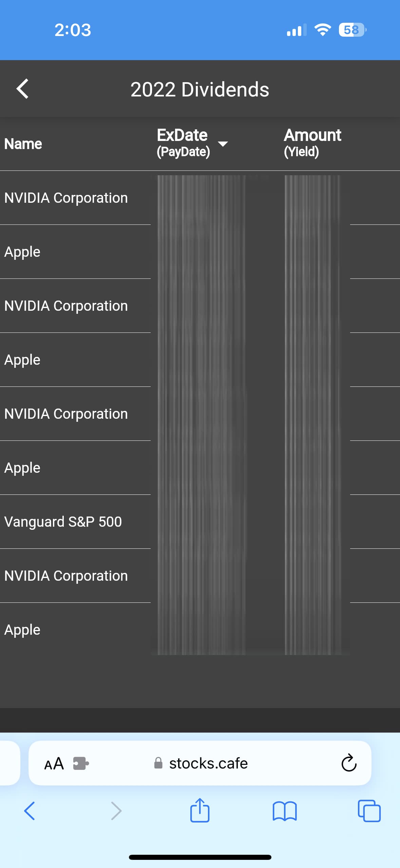This screenshot has height=868, width=400.
Task: Go back with Safari's back arrow
Action: [x=30, y=811]
